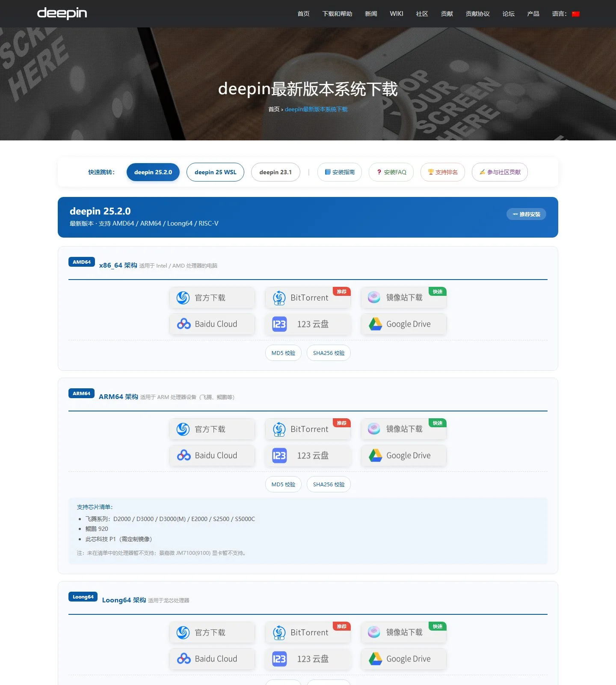Screen dimensions: 616x685
Task: Click the 鲲鹏 920 chip list entry
Action: [97, 529]
